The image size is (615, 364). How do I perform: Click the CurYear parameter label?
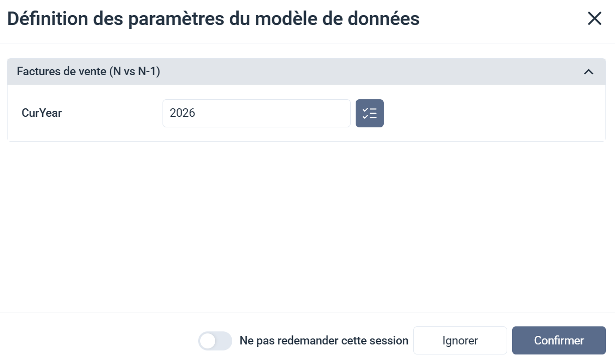click(x=41, y=113)
